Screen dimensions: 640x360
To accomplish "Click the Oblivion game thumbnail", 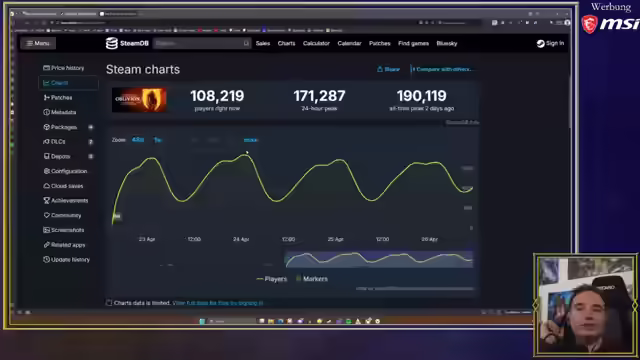I will point(139,100).
